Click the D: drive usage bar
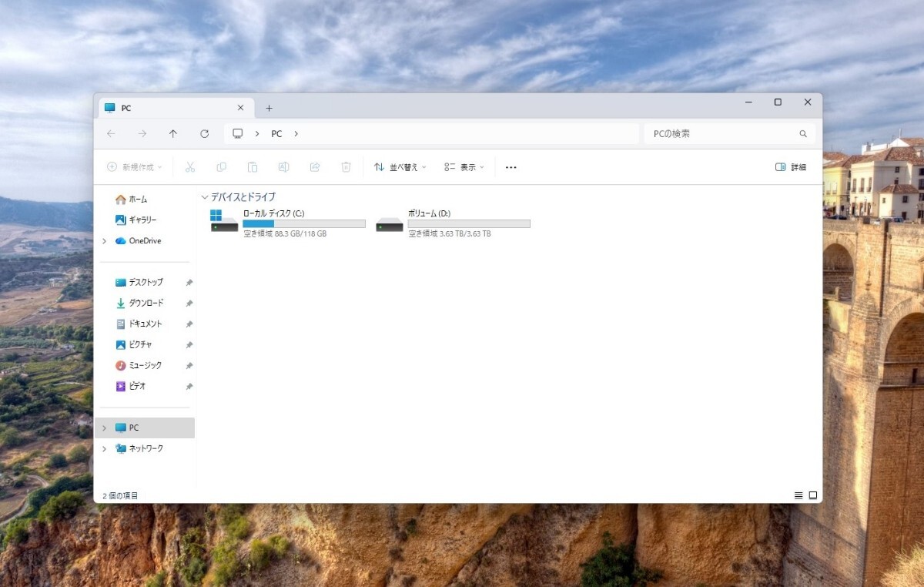The image size is (924, 587). pos(469,223)
